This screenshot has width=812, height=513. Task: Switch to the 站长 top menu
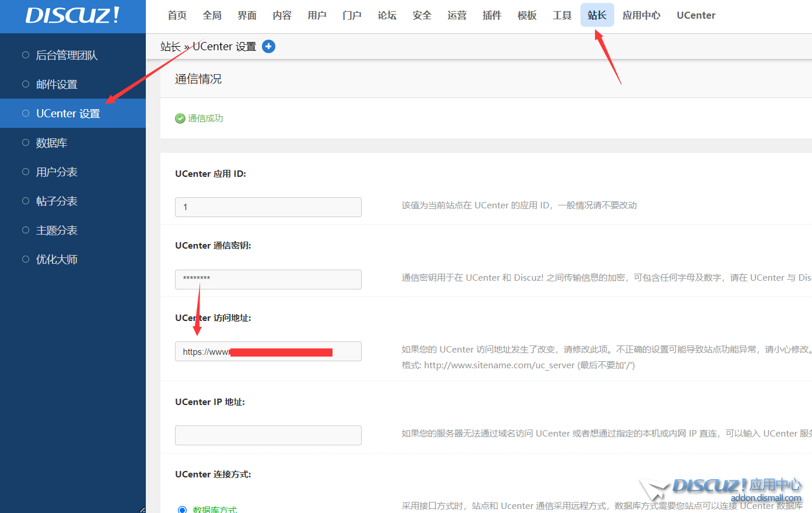pos(597,15)
